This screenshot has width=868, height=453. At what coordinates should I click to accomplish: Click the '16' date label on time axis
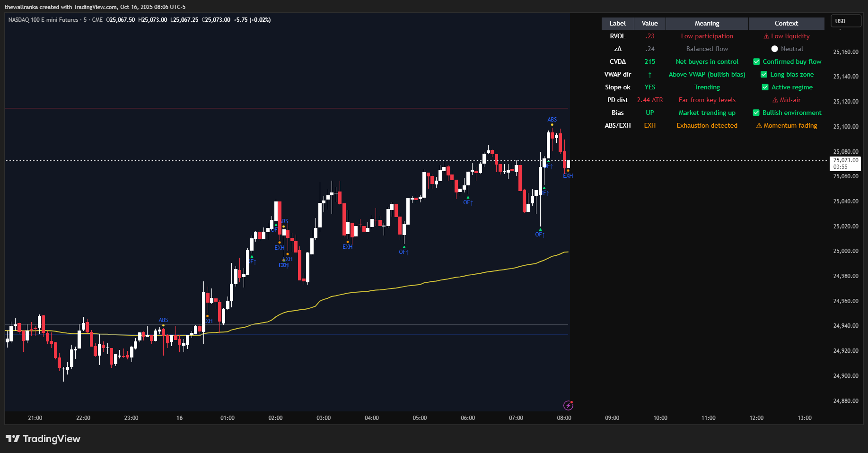[179, 418]
